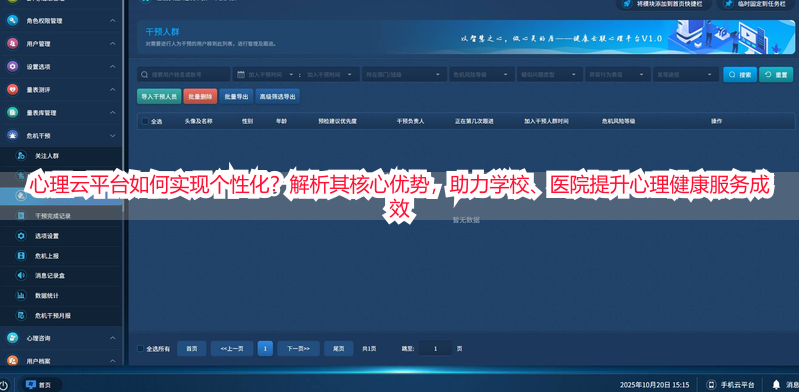Click the magnifier icon in search box
Viewport: 799px width, 392px height.
145,74
